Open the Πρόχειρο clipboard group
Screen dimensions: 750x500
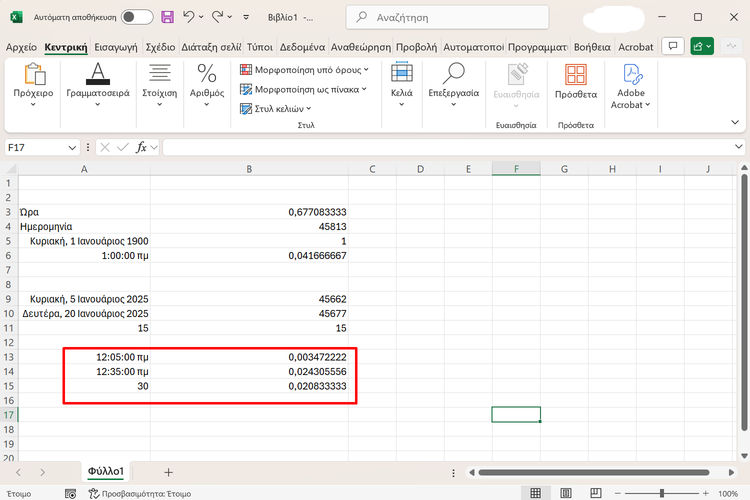point(33,85)
